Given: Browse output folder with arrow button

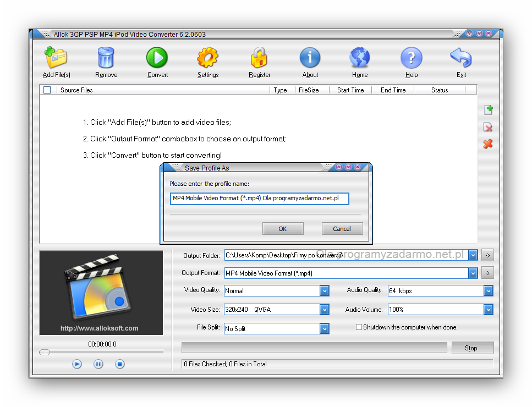Looking at the screenshot, I should point(487,255).
